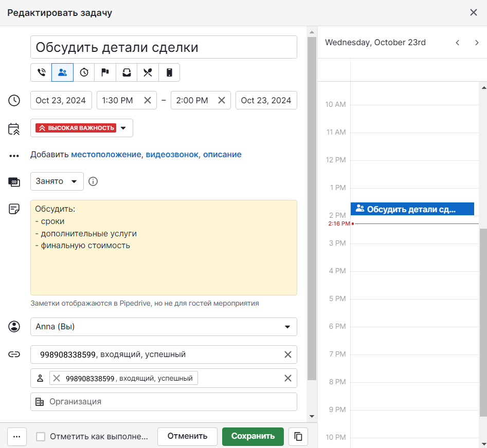
Task: Remove the linked person 998908338599 chip
Action: tap(57, 378)
